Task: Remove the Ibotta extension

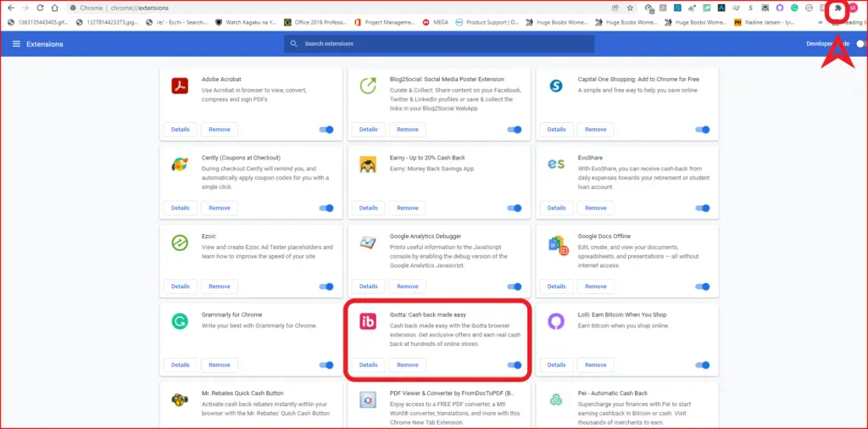Action: [408, 365]
